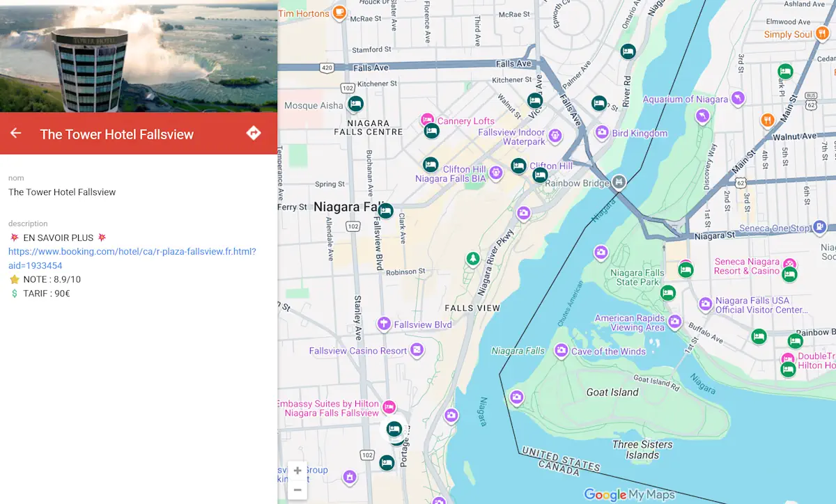This screenshot has height=504, width=836.
Task: Click the Embassy Suites by Hilton marker
Action: [x=389, y=407]
